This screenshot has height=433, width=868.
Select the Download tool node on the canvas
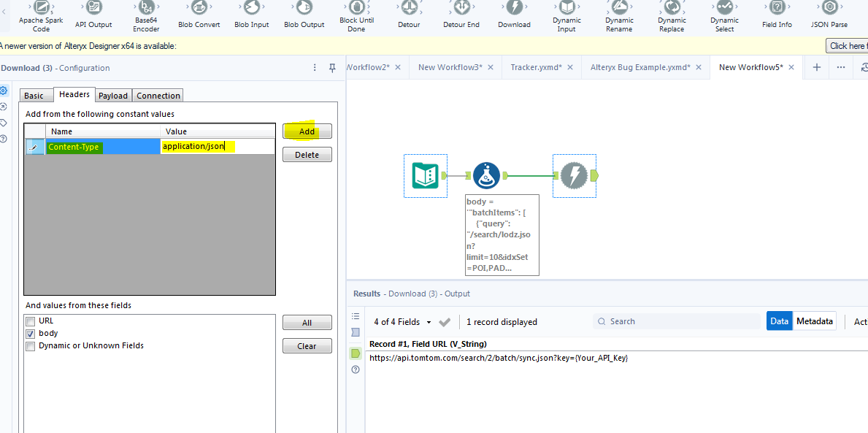point(574,175)
